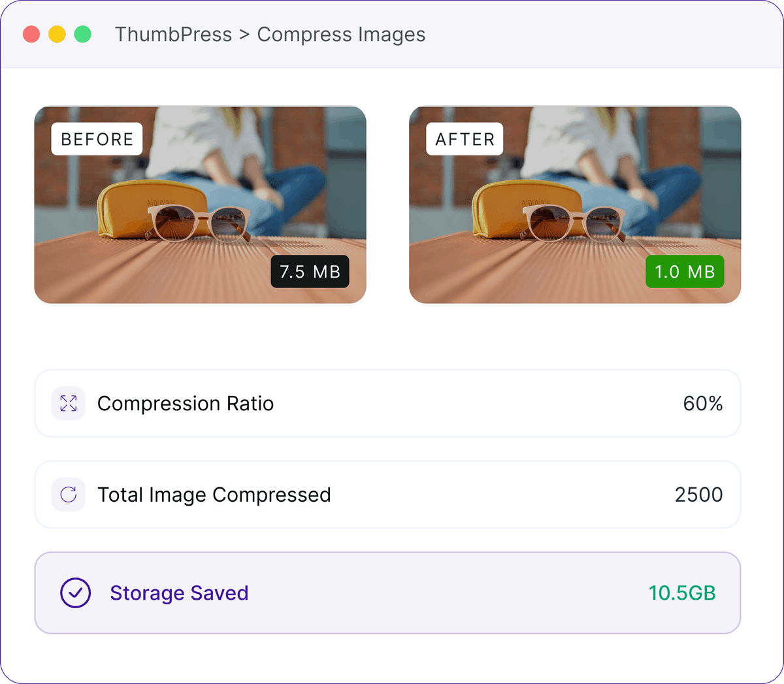The width and height of the screenshot is (784, 684).
Task: Select the Compression Ratio row
Action: tap(387, 403)
